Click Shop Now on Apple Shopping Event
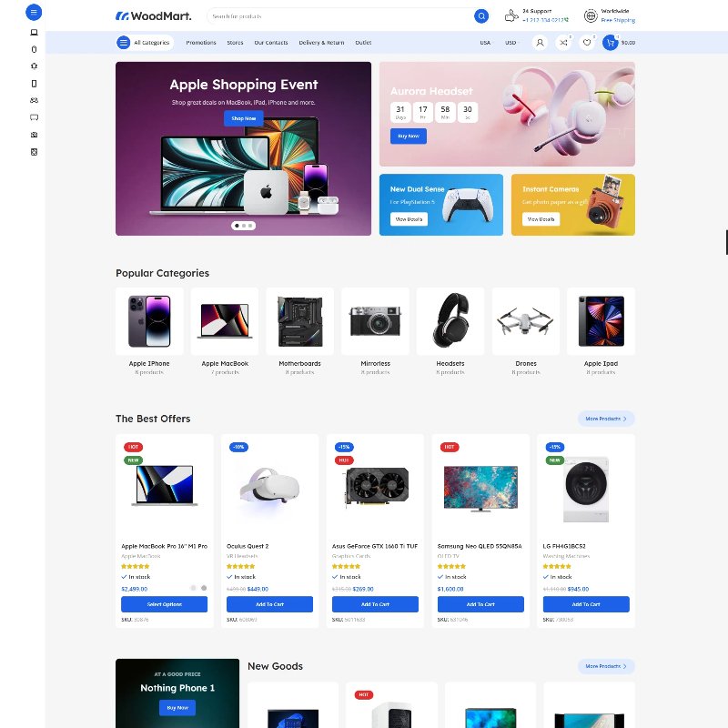This screenshot has width=728, height=728. point(244,118)
